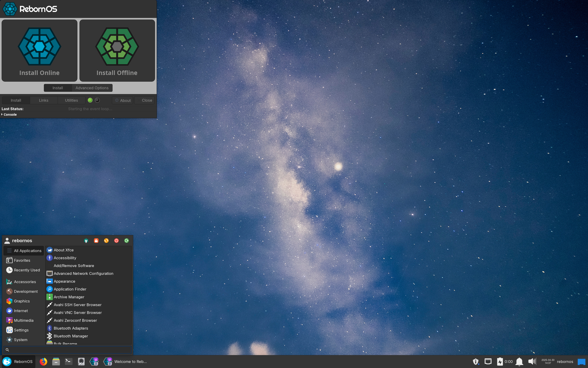Viewport: 588px width, 368px height.
Task: Open Avahi VNC Server Browser
Action: [x=88, y=312]
